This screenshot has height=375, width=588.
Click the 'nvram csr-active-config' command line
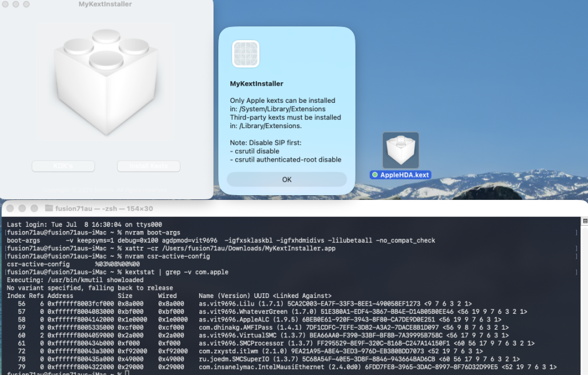pyautogui.click(x=108, y=256)
